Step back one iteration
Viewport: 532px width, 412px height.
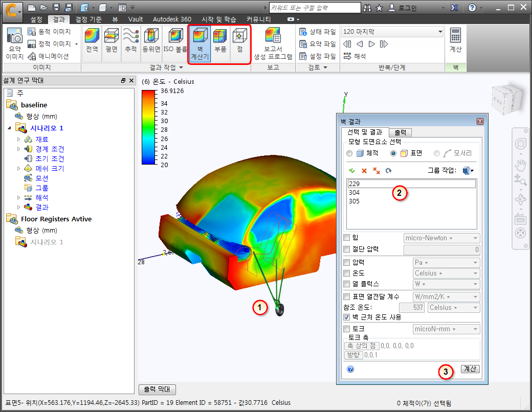coord(360,44)
